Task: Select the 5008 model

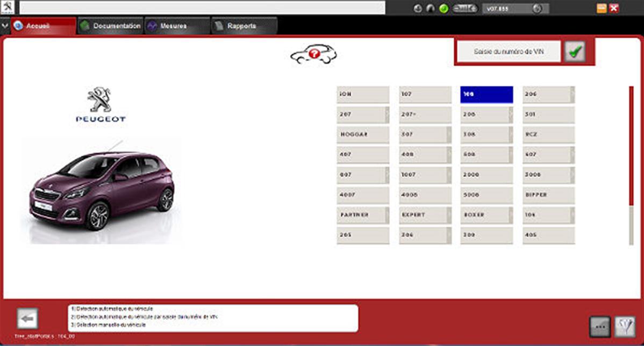Action: (x=486, y=195)
